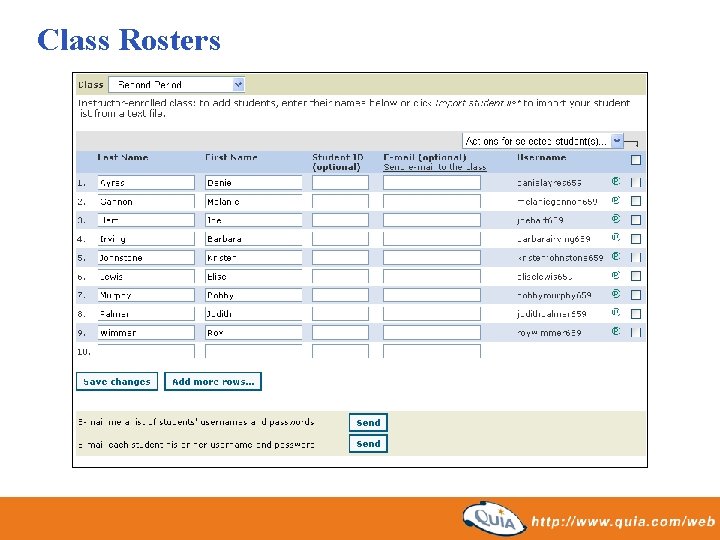Click Last Name field containing Wimmer
The width and height of the screenshot is (720, 540).
[x=146, y=332]
